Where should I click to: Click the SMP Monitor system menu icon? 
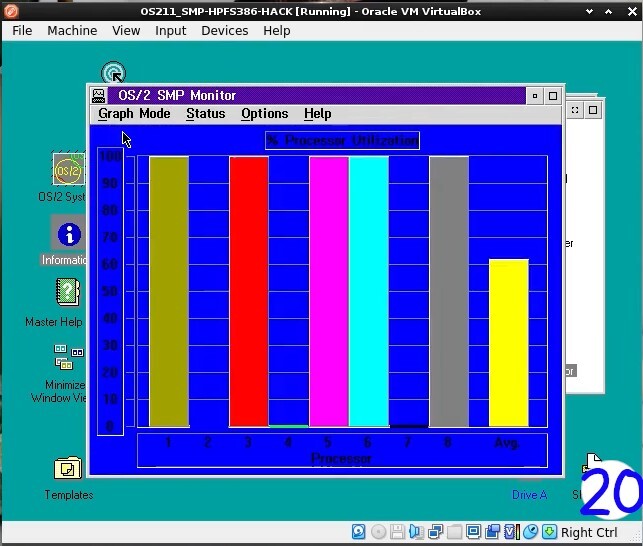98,96
